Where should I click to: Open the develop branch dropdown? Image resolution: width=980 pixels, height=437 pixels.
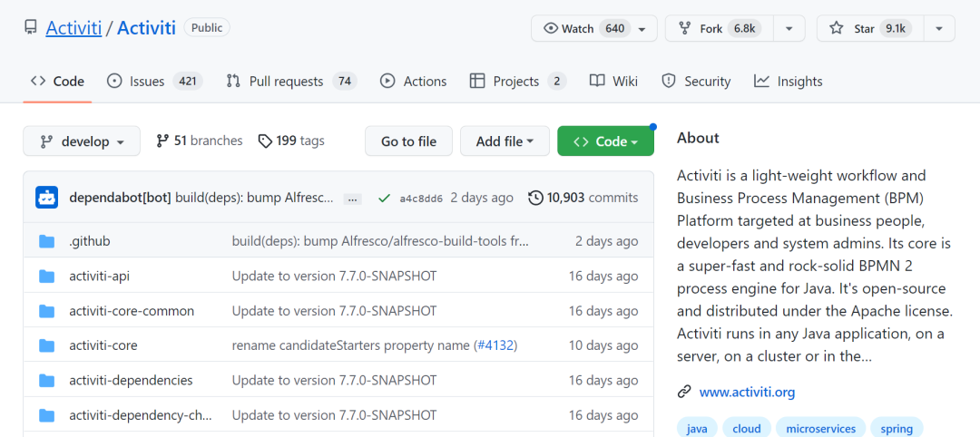point(82,141)
